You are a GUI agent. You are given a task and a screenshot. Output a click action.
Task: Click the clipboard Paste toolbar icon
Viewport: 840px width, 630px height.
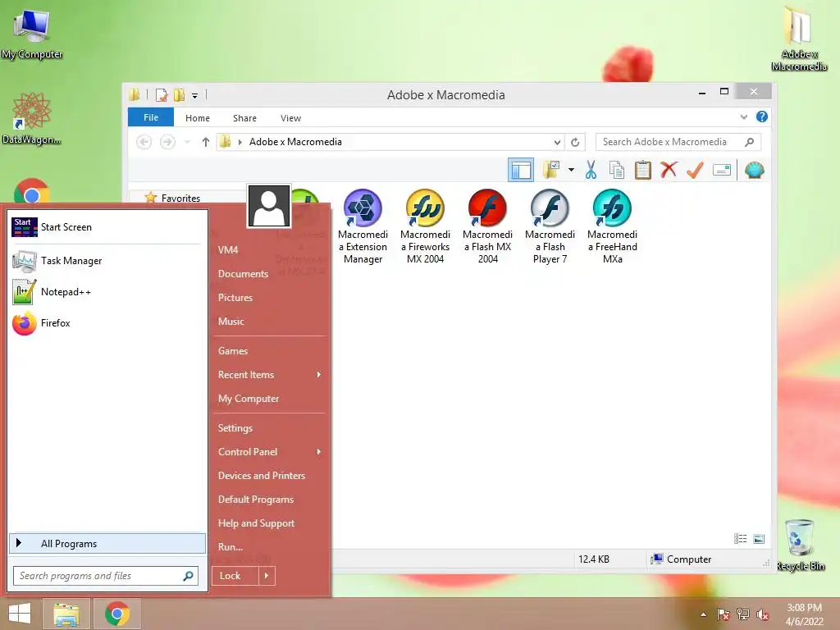pos(642,171)
